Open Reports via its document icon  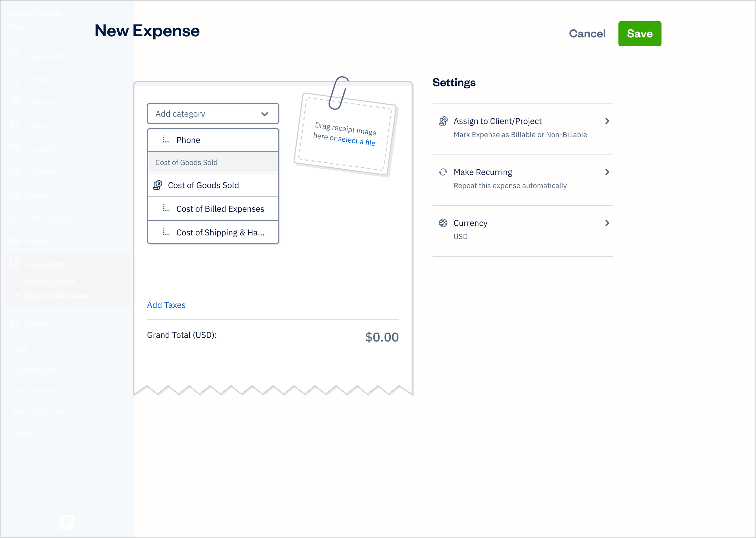click(15, 323)
